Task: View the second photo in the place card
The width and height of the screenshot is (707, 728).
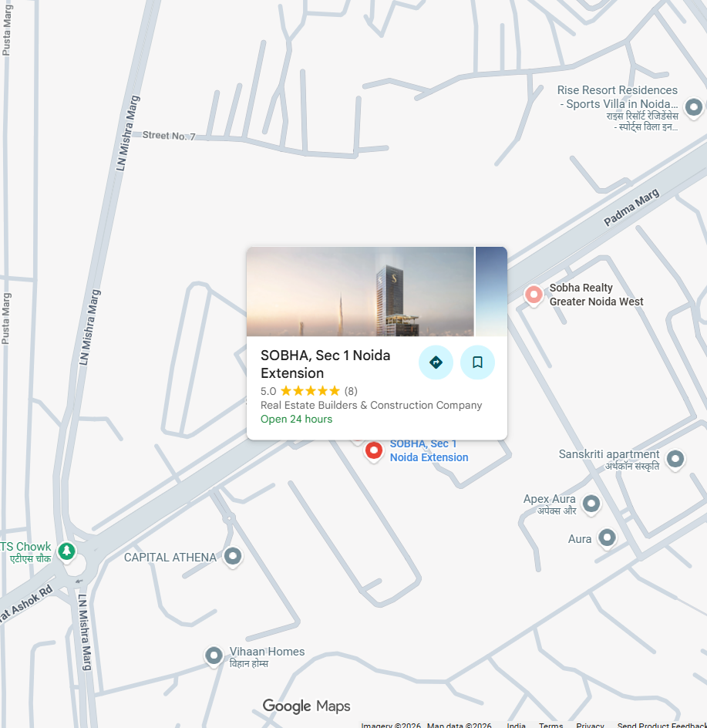Action: (491, 291)
